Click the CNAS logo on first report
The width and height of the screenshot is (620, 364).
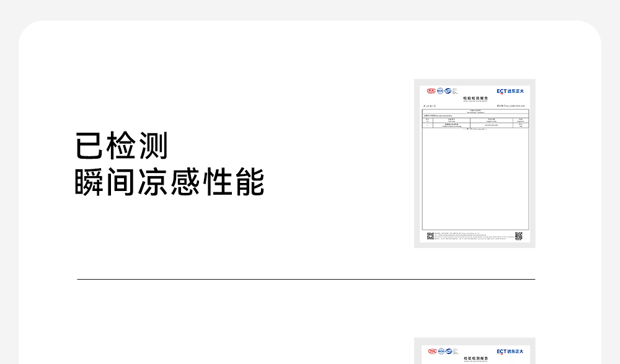[448, 91]
